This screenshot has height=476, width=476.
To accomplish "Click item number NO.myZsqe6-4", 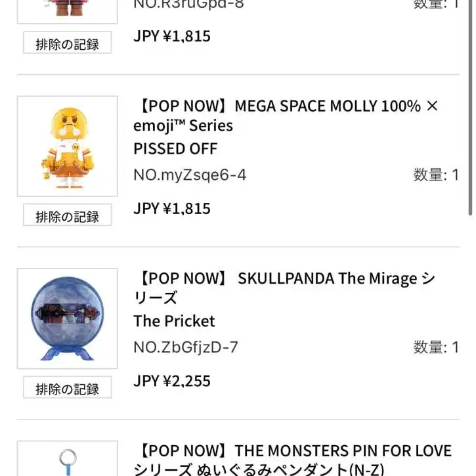I will pos(190,175).
